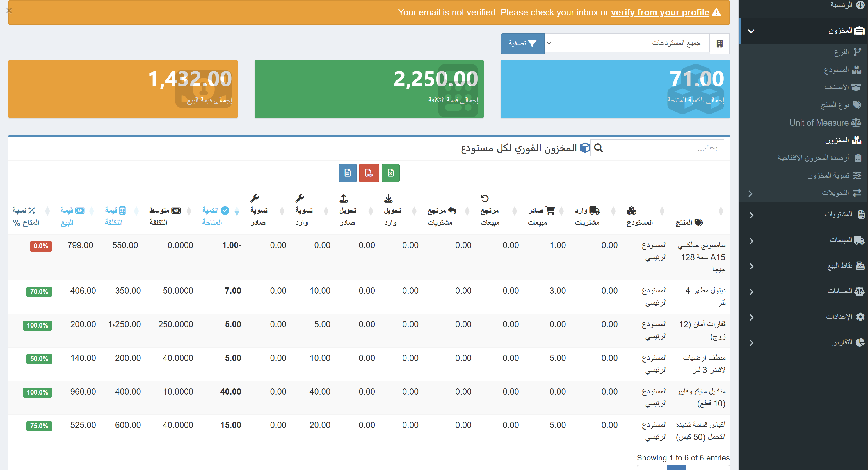Click the truck icon for المبيعات
Viewport: 868px width, 470px height.
coord(860,240)
